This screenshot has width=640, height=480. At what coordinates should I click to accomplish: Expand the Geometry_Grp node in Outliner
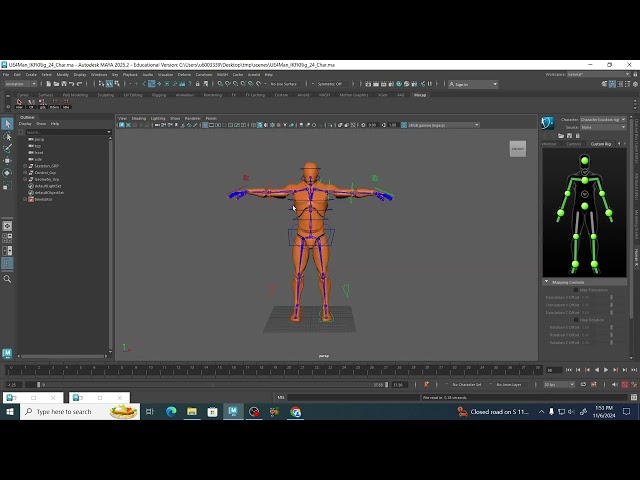tap(25, 179)
